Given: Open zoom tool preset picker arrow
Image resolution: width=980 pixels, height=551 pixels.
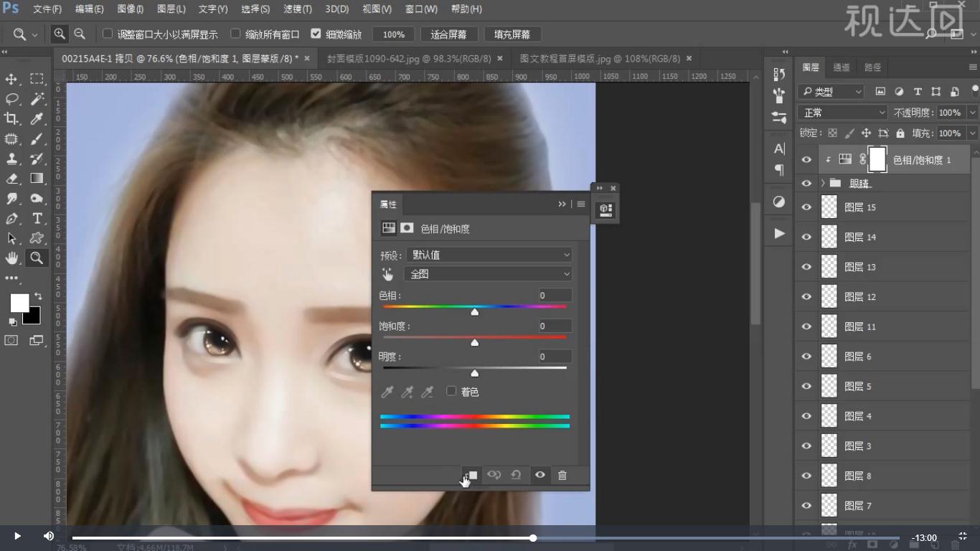Looking at the screenshot, I should 34,34.
